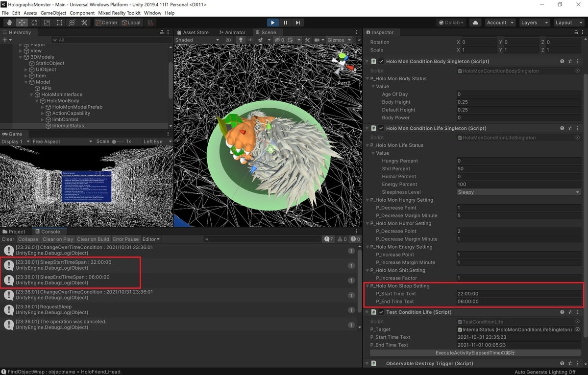This screenshot has width=588, height=375.
Task: Open Scene component tools icon
Action: tap(307, 40)
